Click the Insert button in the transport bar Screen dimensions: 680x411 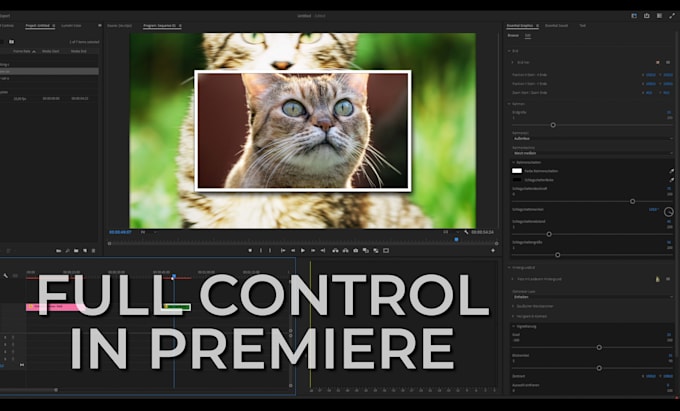pos(366,251)
